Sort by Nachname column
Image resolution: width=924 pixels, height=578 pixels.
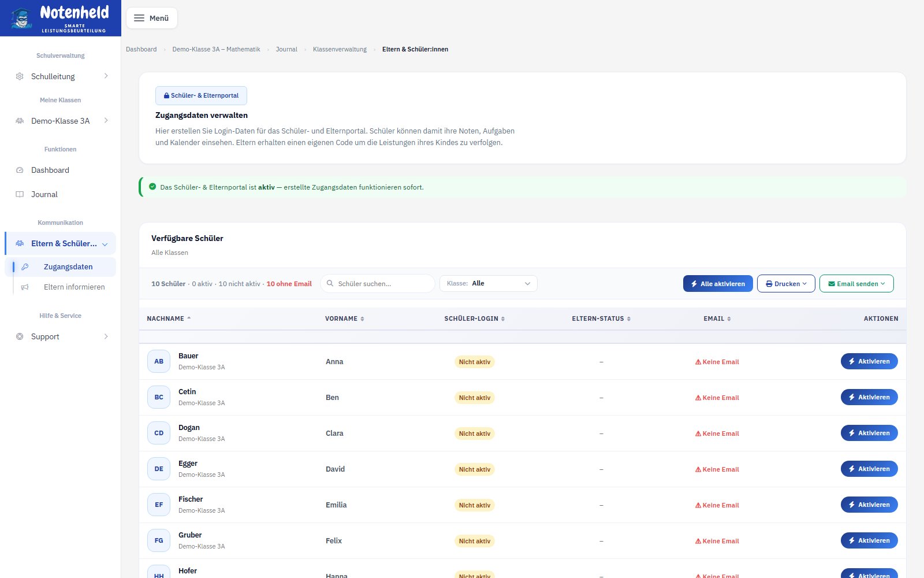(169, 318)
